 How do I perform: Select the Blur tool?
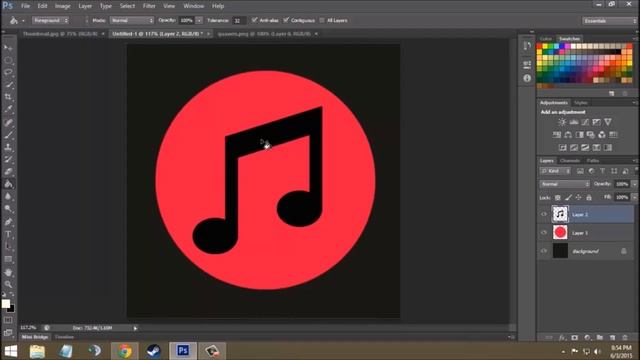(x=8, y=196)
